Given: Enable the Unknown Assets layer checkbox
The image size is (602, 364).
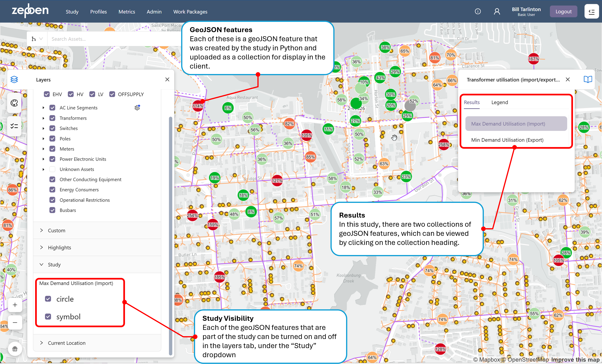Looking at the screenshot, I should coord(52,169).
